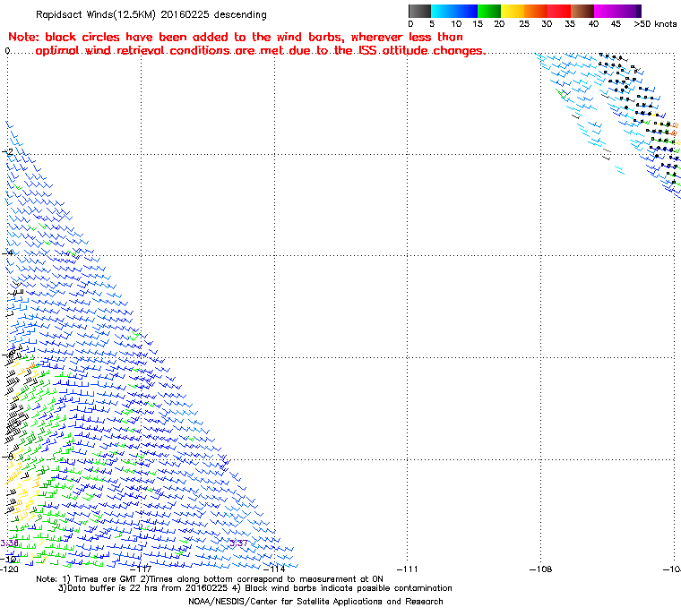Click the '-114' longitude axis label
The height and width of the screenshot is (616, 681).
pos(275,569)
